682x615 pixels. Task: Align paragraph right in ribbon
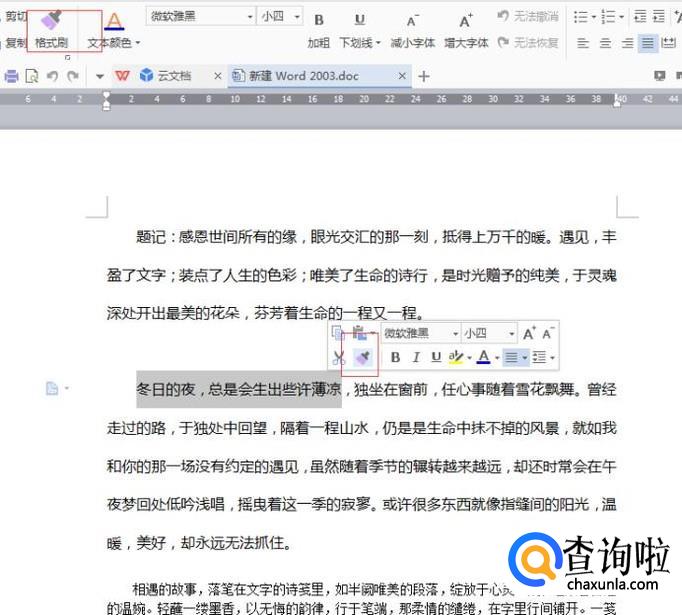[627, 43]
